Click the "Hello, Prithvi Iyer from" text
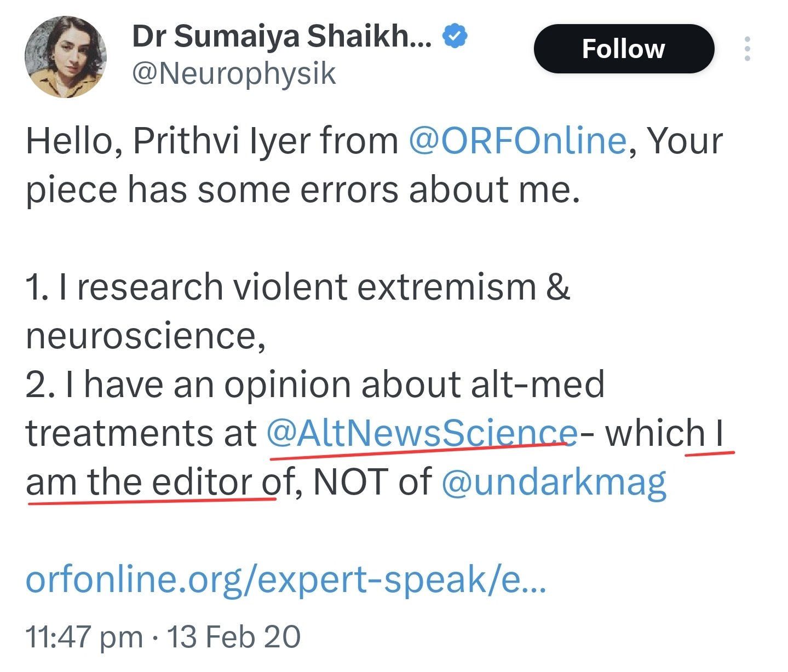The width and height of the screenshot is (788, 672). pos(212,141)
